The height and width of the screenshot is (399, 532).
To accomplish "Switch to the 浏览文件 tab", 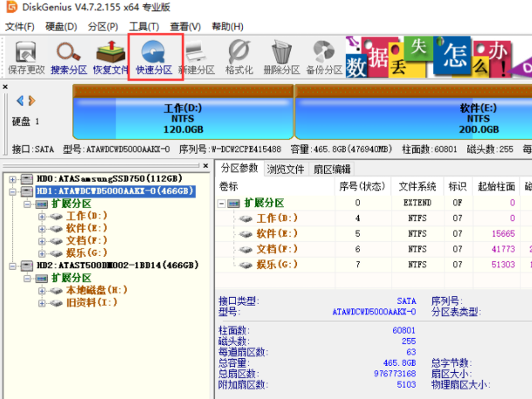I will tap(286, 169).
